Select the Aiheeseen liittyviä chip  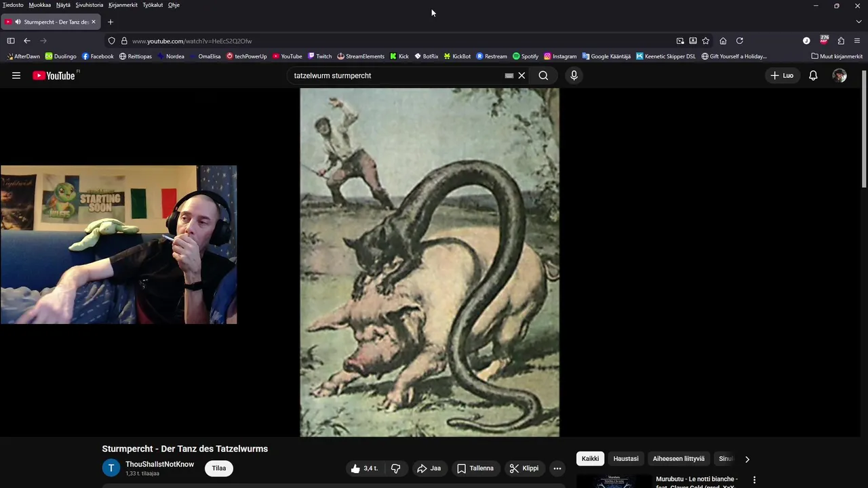click(679, 459)
